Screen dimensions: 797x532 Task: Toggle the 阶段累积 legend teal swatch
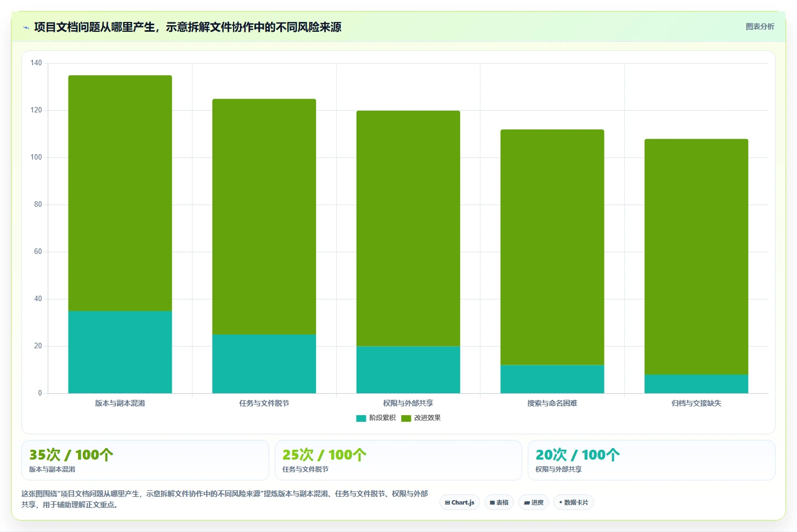(361, 418)
